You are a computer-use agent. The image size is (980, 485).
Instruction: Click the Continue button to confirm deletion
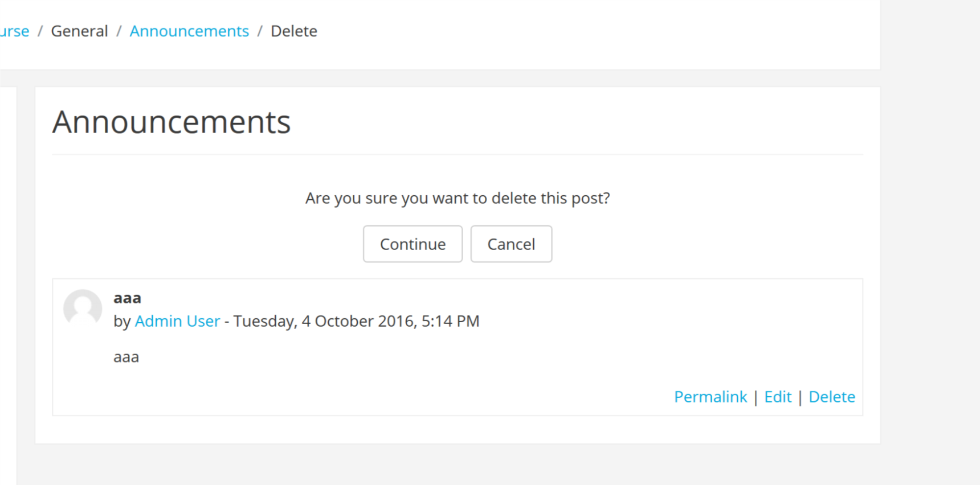click(x=413, y=244)
